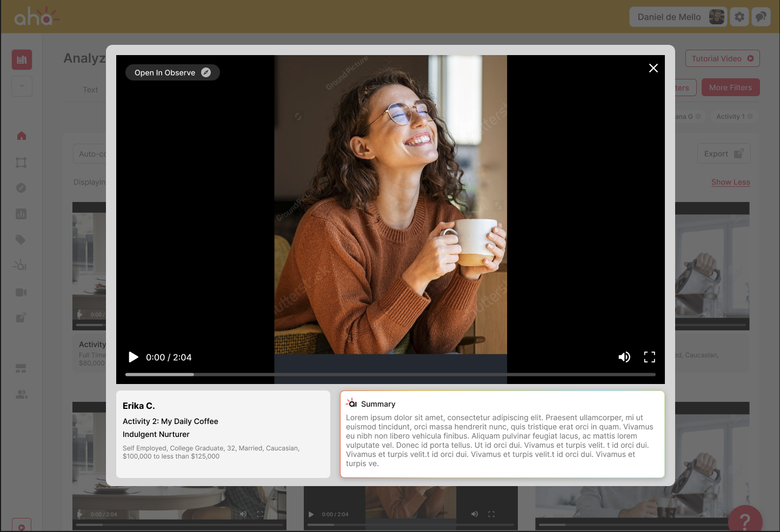Switch to the Text tab
This screenshot has height=532, width=780.
(90, 90)
